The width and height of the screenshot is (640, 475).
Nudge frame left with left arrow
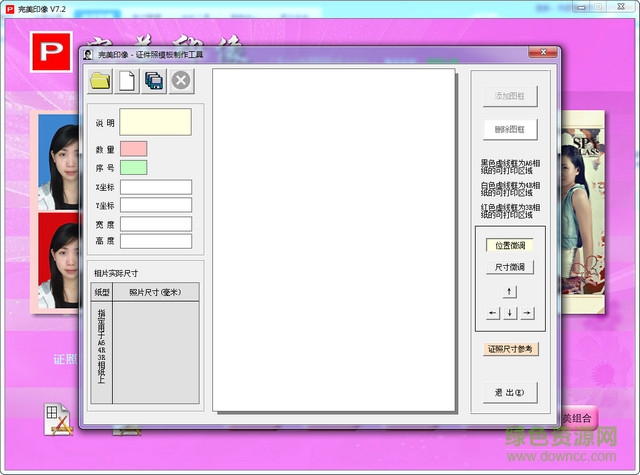click(x=493, y=313)
